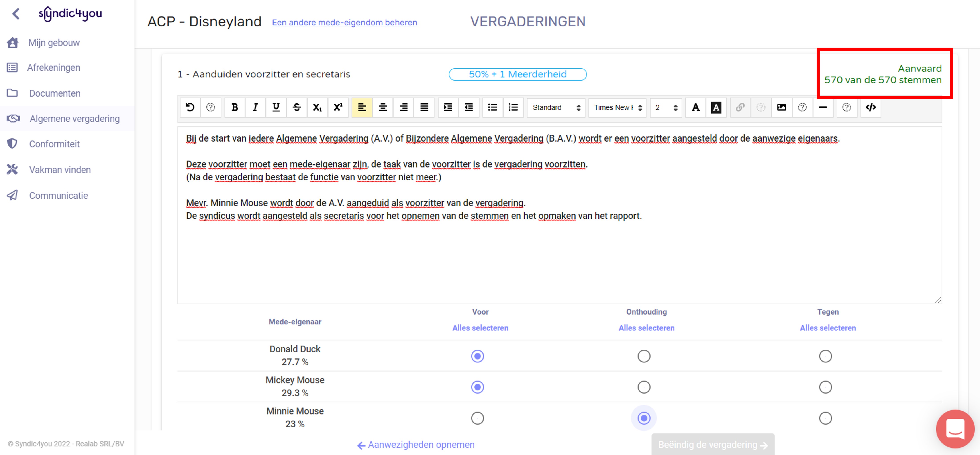980x455 pixels.
Task: Open the source code view icon
Action: 870,107
